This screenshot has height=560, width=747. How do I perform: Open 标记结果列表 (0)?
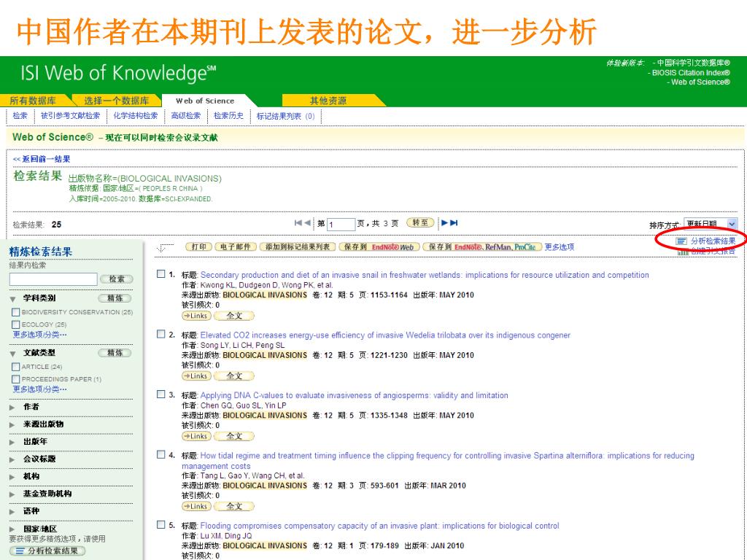point(285,116)
